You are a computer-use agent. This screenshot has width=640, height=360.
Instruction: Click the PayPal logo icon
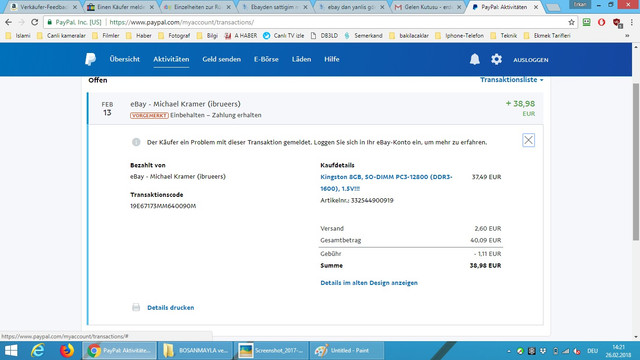click(x=90, y=60)
